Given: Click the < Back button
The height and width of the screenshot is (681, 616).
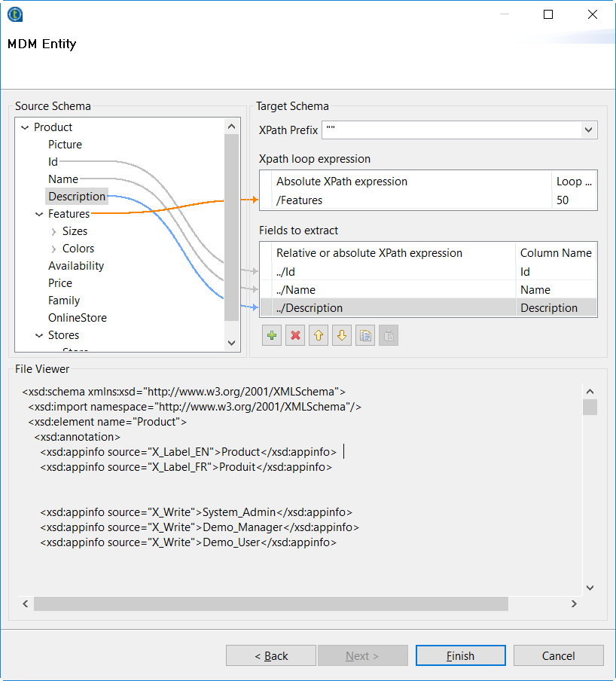Looking at the screenshot, I should pos(270,655).
